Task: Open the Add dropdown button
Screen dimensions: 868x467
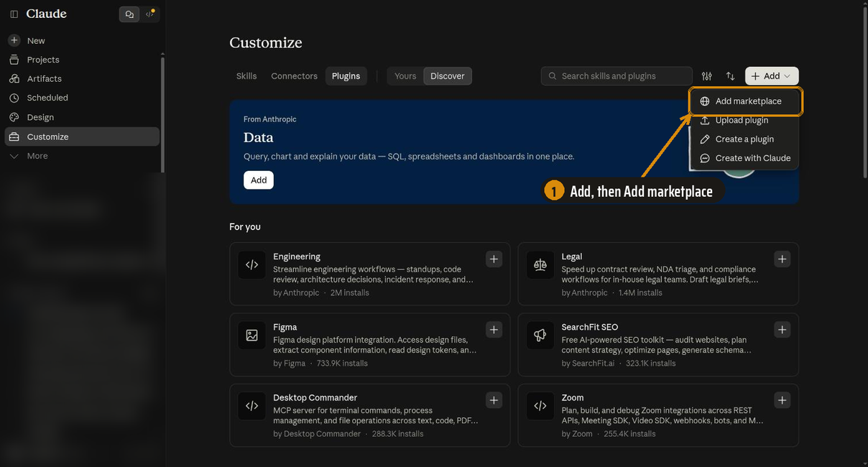Action: [x=772, y=76]
